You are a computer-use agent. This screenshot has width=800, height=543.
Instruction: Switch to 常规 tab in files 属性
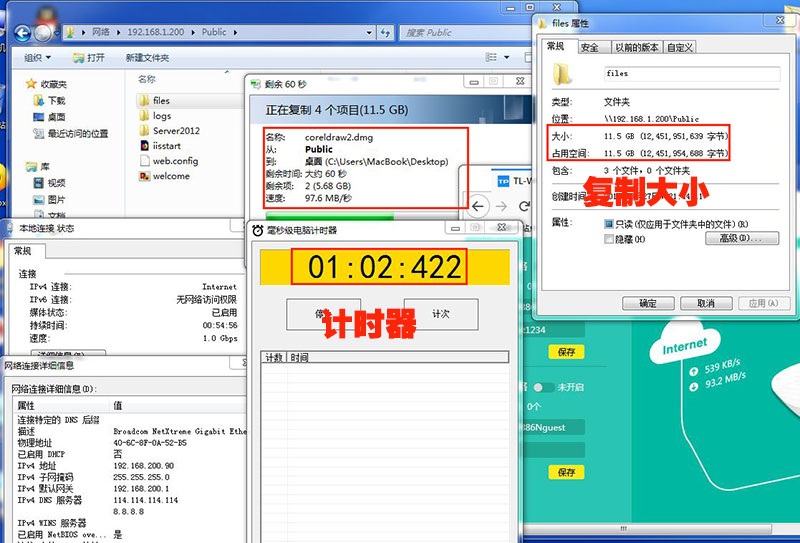(557, 46)
